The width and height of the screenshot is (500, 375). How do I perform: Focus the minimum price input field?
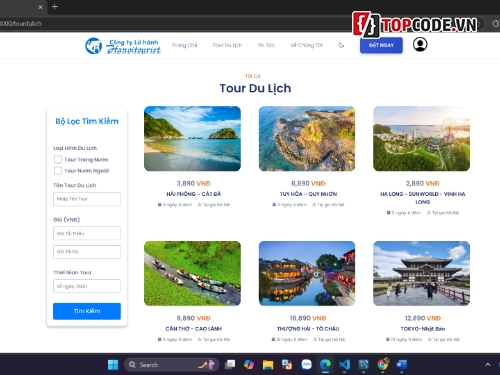tap(87, 233)
